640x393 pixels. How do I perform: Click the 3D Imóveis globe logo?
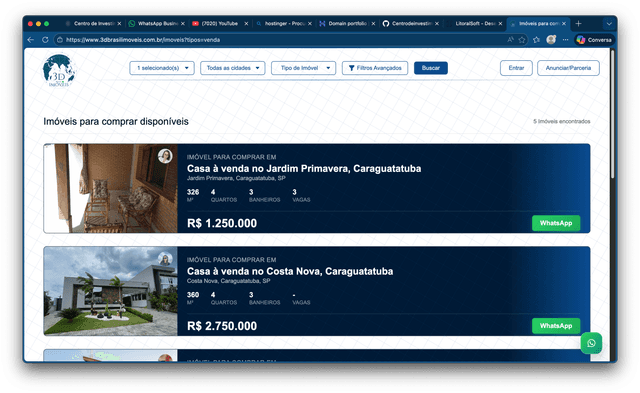(x=59, y=70)
